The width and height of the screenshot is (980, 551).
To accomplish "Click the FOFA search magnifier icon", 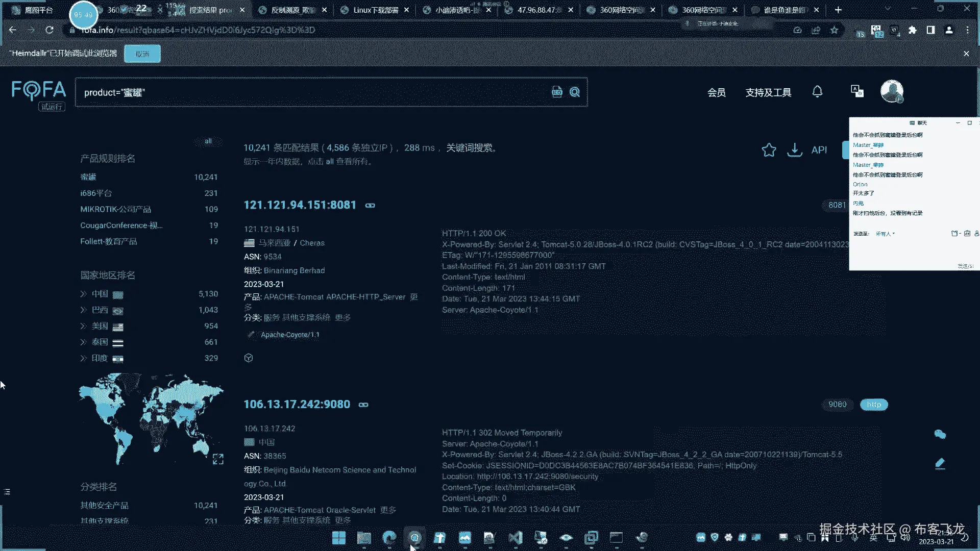I will pyautogui.click(x=575, y=92).
